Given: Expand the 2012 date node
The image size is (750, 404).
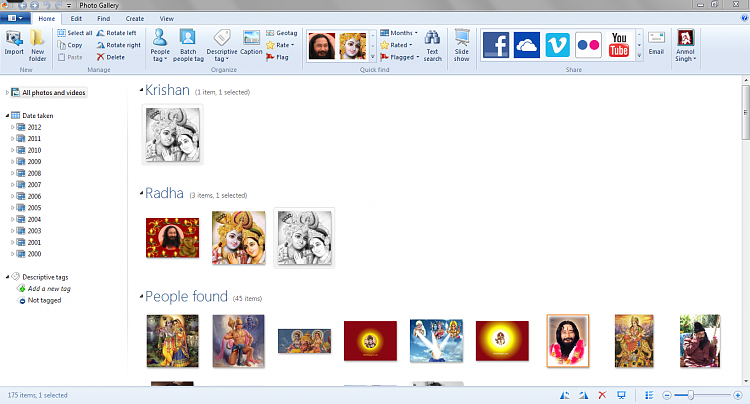Looking at the screenshot, I should pos(12,127).
